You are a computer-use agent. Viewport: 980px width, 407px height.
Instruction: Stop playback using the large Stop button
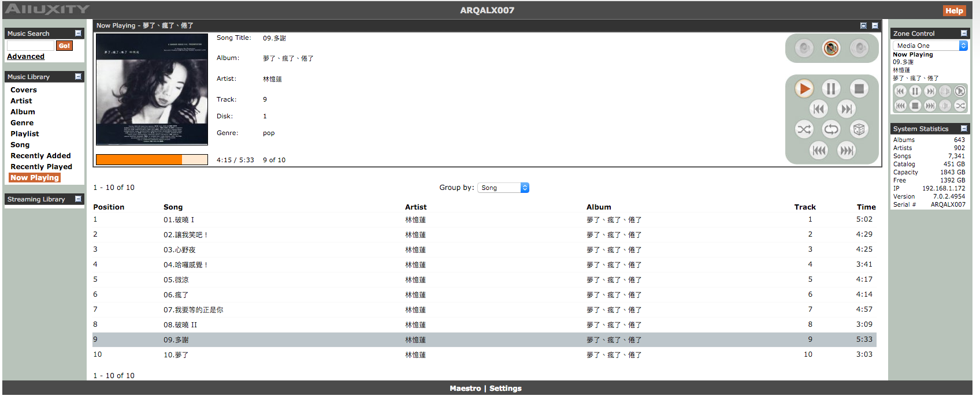coord(859,89)
